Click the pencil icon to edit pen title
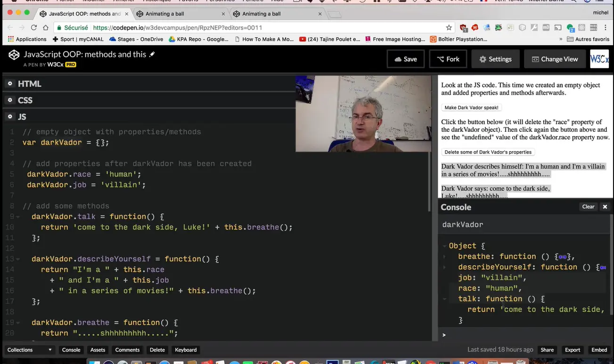This screenshot has height=364, width=614. point(152,54)
